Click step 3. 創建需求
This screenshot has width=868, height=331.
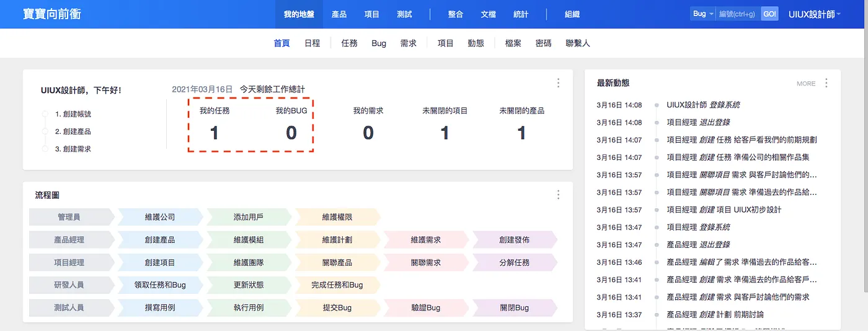[x=73, y=149]
